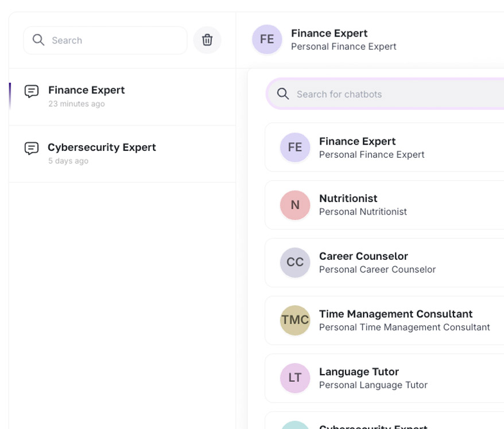Viewport: 504px width, 429px height.
Task: Click the CC avatar for Career Counselor
Action: pyautogui.click(x=295, y=263)
